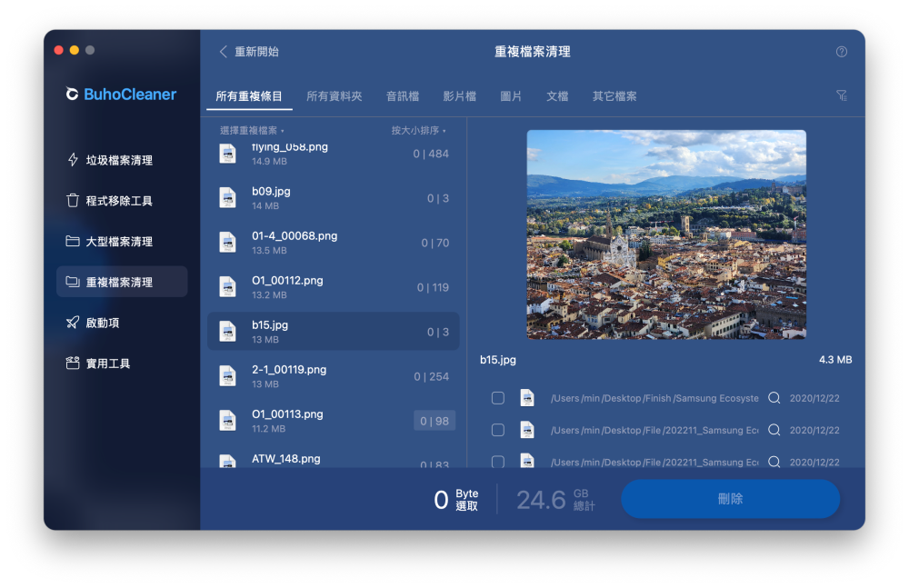909x588 pixels.
Task: Switch to the 圖片 tab
Action: pos(511,96)
